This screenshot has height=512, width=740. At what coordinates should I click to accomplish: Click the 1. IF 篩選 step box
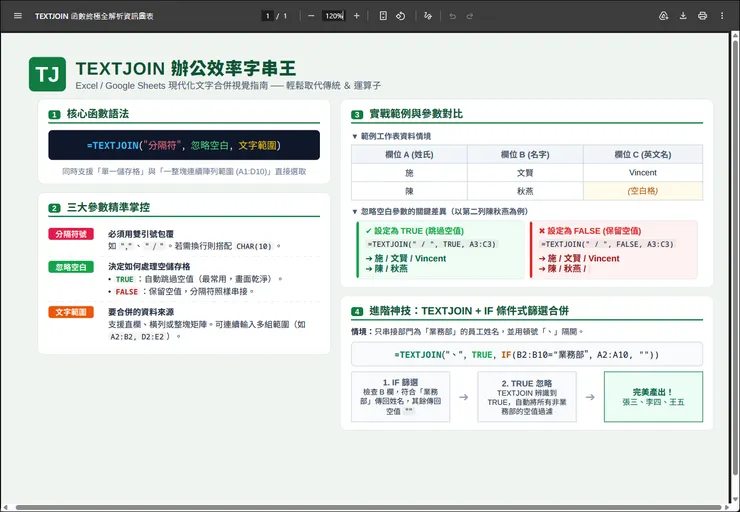(x=401, y=396)
